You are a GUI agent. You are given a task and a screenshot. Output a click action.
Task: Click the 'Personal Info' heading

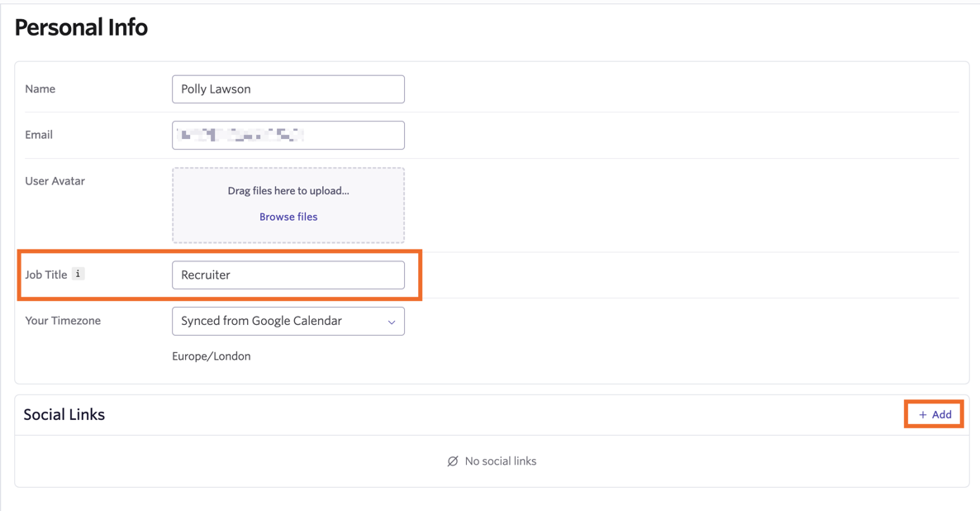coord(81,27)
